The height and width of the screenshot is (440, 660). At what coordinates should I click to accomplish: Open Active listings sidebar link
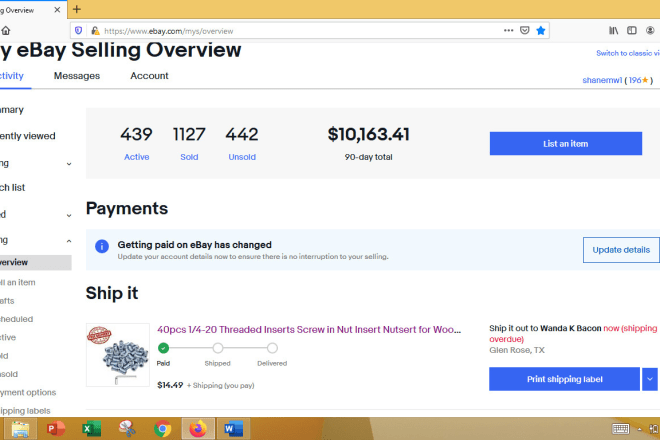[8, 337]
